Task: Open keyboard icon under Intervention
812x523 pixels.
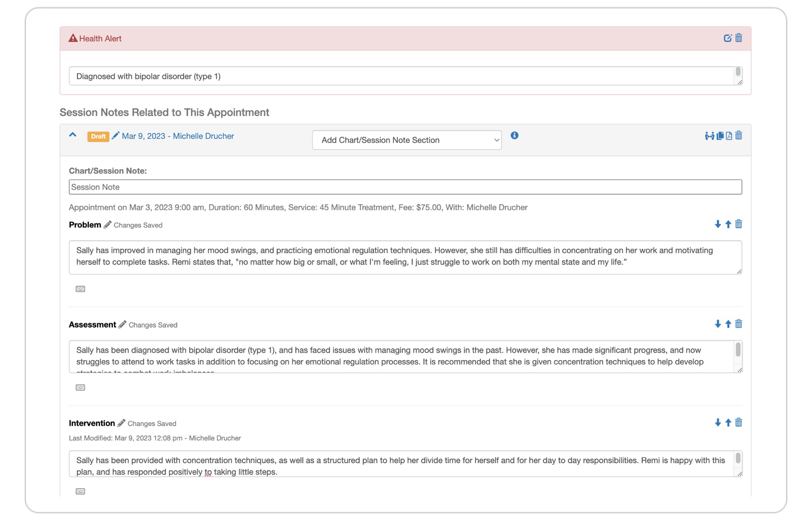Action: tap(80, 491)
